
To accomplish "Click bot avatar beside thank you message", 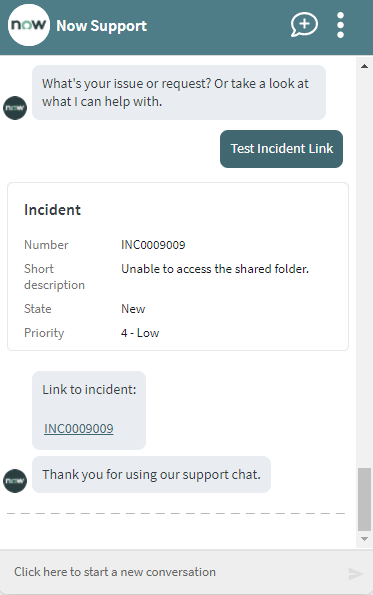I will tap(15, 481).
